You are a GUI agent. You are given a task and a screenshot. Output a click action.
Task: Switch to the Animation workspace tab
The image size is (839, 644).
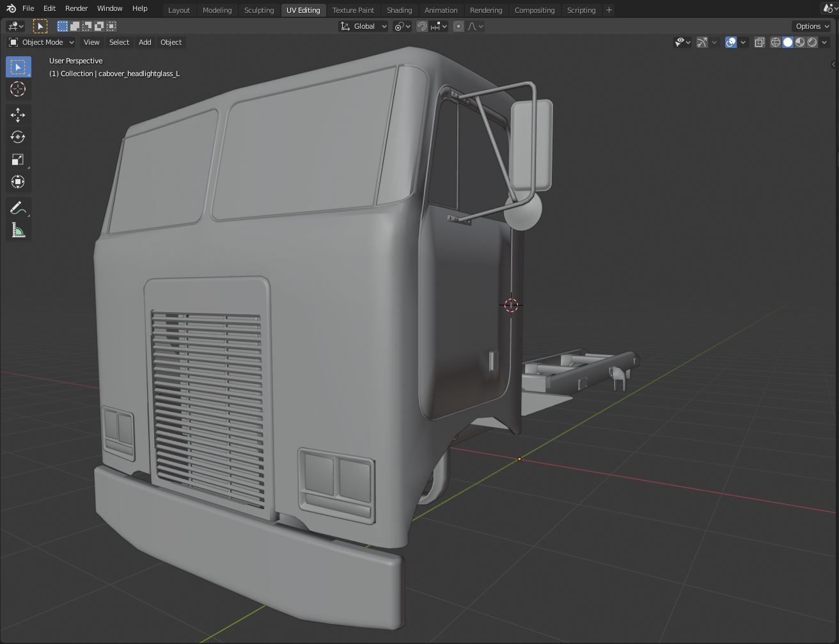[441, 10]
